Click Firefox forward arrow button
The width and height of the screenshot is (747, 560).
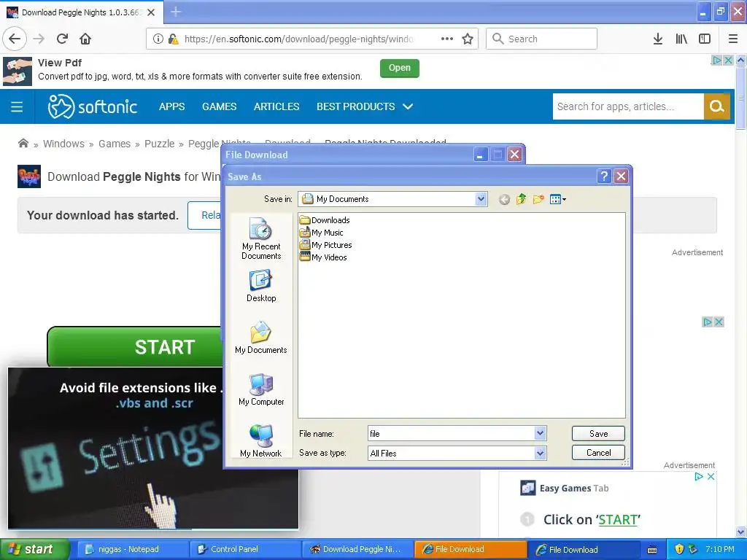(39, 39)
